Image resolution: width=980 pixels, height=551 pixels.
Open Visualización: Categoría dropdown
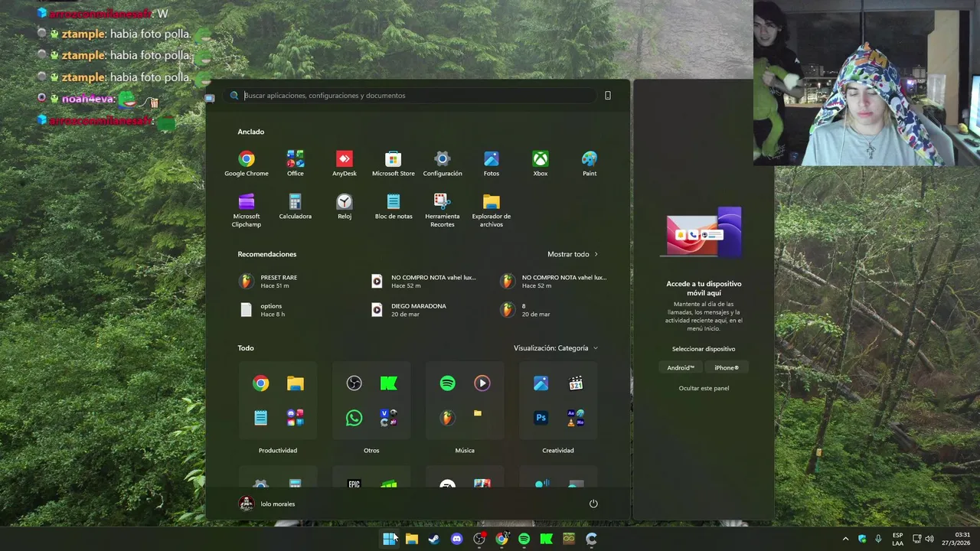(x=556, y=348)
